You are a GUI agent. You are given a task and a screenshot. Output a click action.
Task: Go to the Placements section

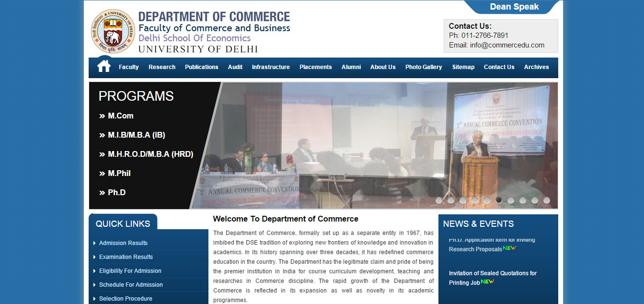coord(316,67)
